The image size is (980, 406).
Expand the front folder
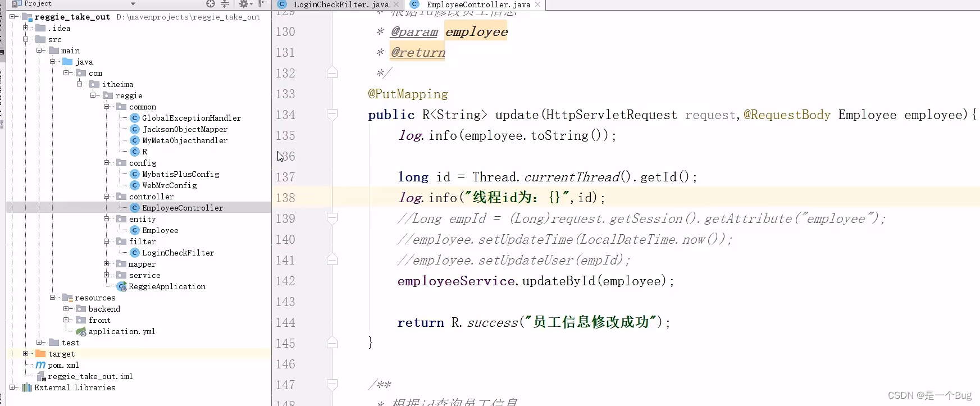point(66,320)
